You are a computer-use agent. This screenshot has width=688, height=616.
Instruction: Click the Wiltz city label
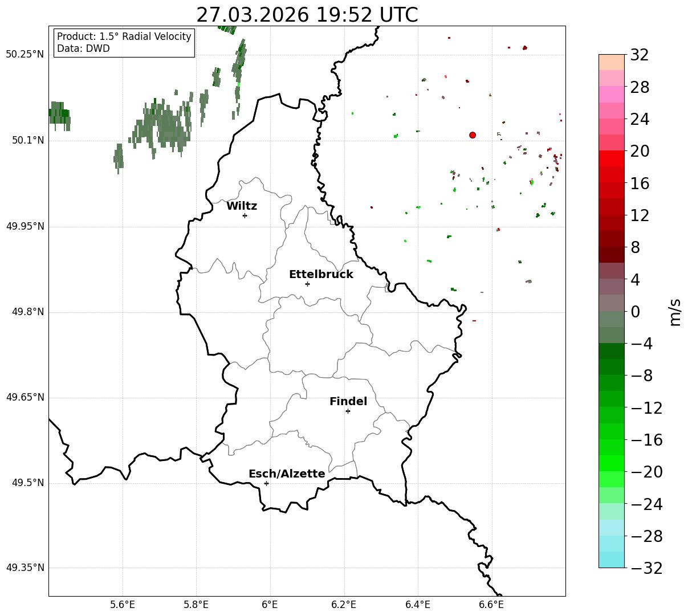(x=242, y=206)
